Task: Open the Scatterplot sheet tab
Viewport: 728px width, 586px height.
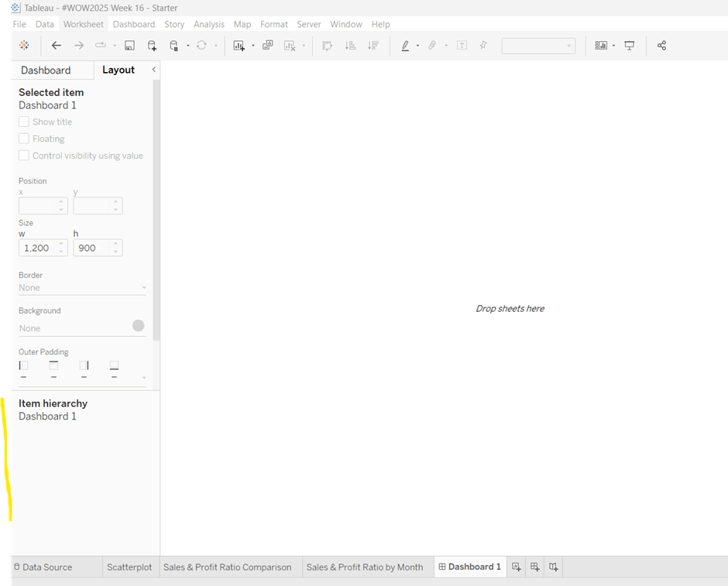Action: coord(129,567)
